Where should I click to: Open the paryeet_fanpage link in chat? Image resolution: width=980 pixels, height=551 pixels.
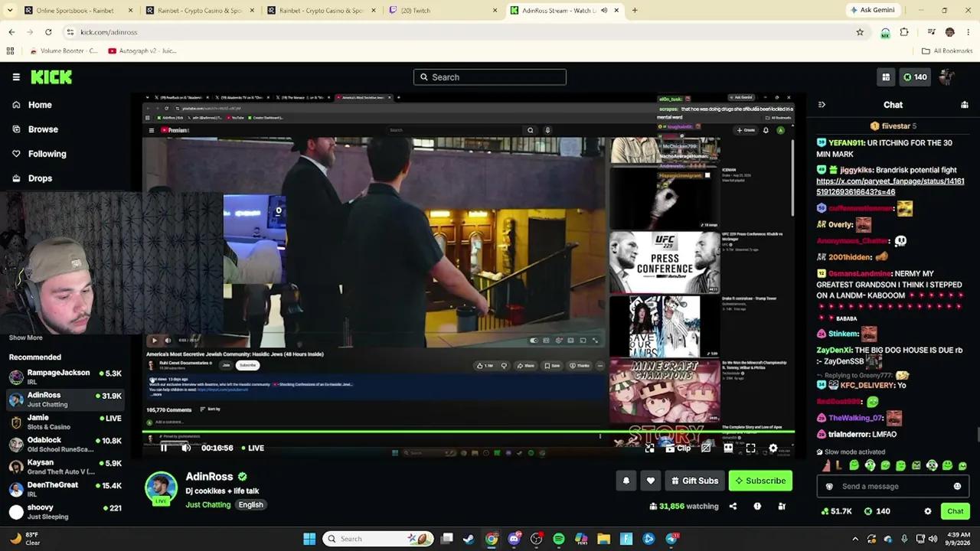tap(890, 187)
